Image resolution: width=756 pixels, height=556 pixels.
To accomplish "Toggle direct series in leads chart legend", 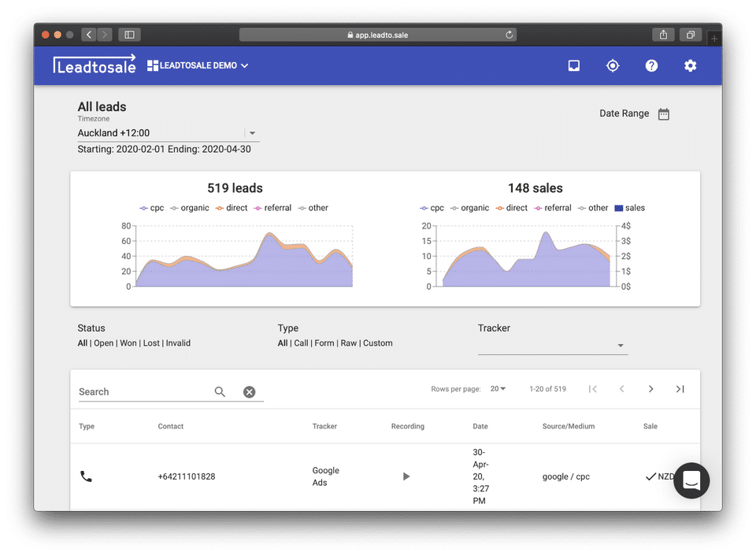I will 232,208.
